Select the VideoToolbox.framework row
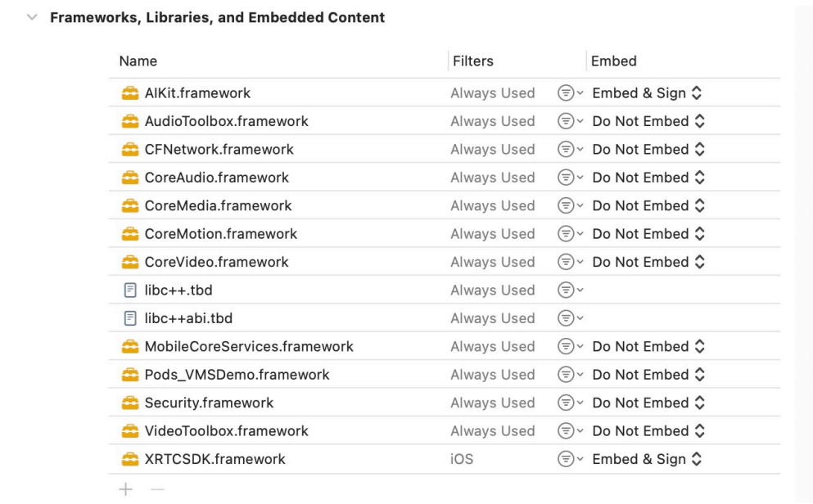 (x=227, y=431)
